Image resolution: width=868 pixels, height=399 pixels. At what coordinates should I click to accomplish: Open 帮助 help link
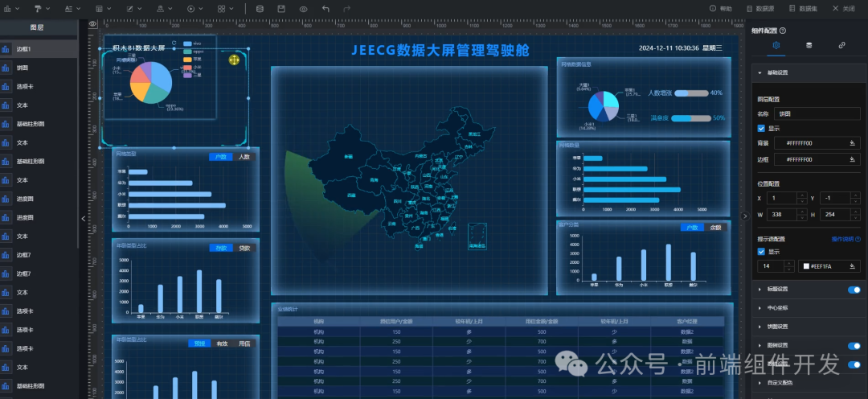click(721, 9)
